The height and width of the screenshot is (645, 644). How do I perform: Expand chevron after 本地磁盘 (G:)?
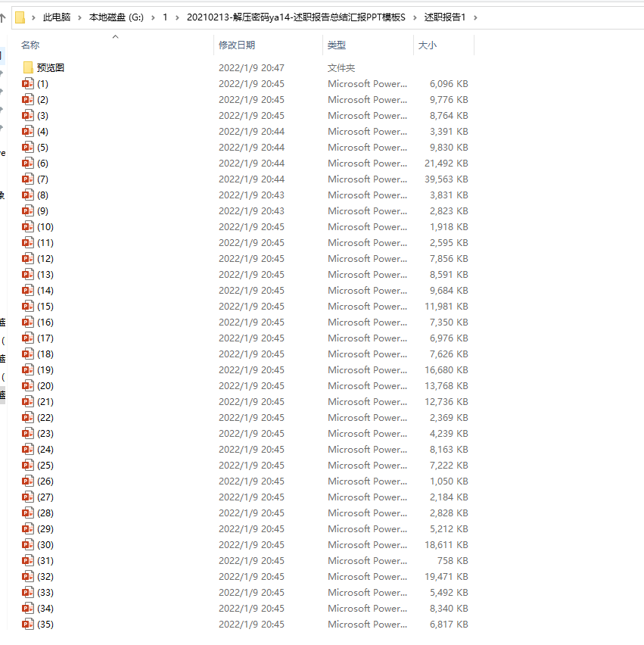point(153,17)
